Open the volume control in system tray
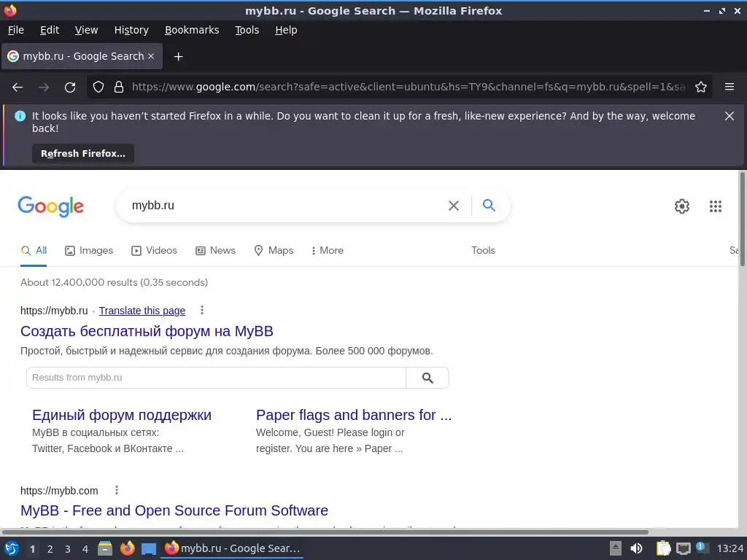The image size is (747, 560). tap(636, 549)
